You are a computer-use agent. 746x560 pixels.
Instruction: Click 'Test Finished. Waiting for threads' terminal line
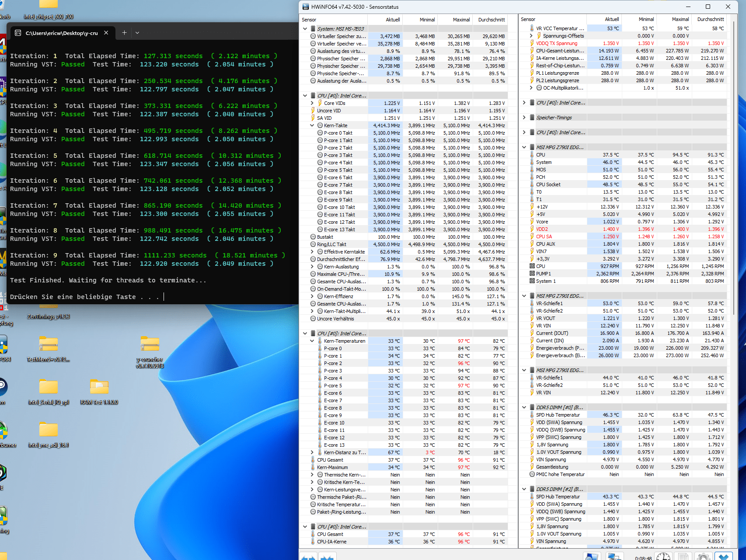click(x=108, y=280)
